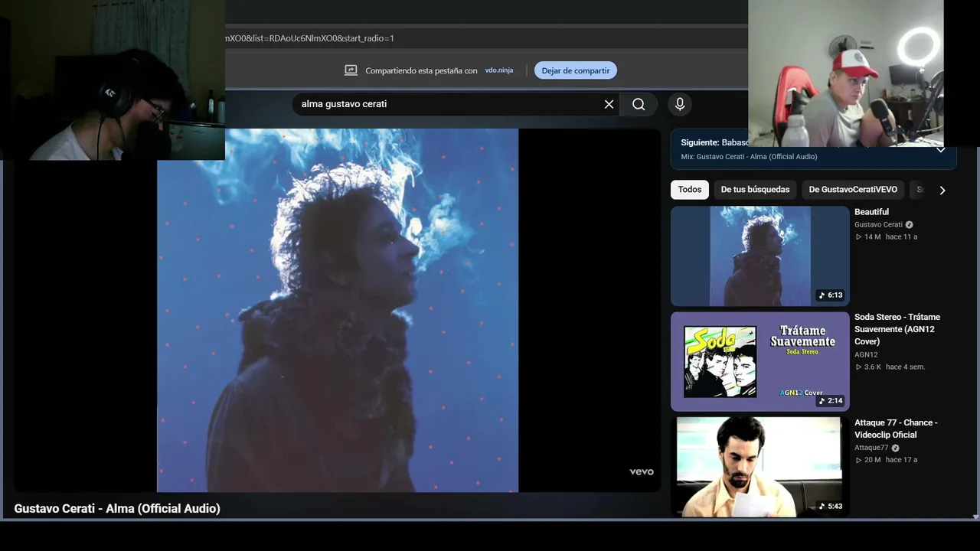The height and width of the screenshot is (551, 980).
Task: Select the Todos filter chip
Action: (689, 190)
